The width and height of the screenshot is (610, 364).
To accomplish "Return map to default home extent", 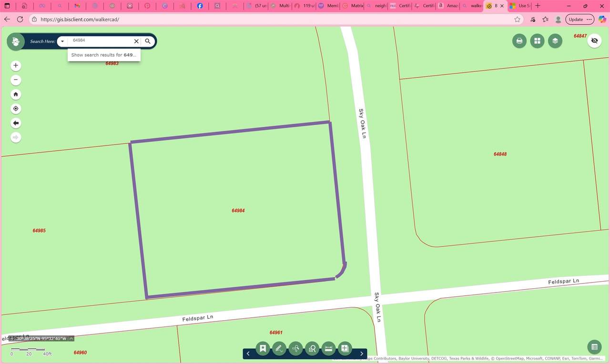I will coord(16,94).
